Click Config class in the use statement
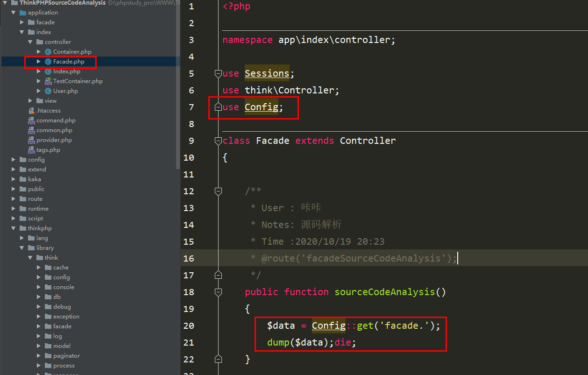This screenshot has width=588, height=375. click(262, 107)
